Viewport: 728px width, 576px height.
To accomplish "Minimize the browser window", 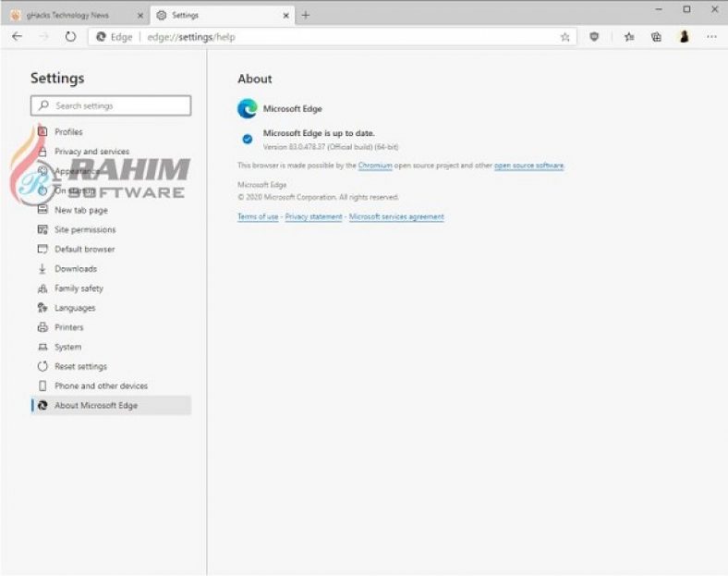I will point(659,9).
